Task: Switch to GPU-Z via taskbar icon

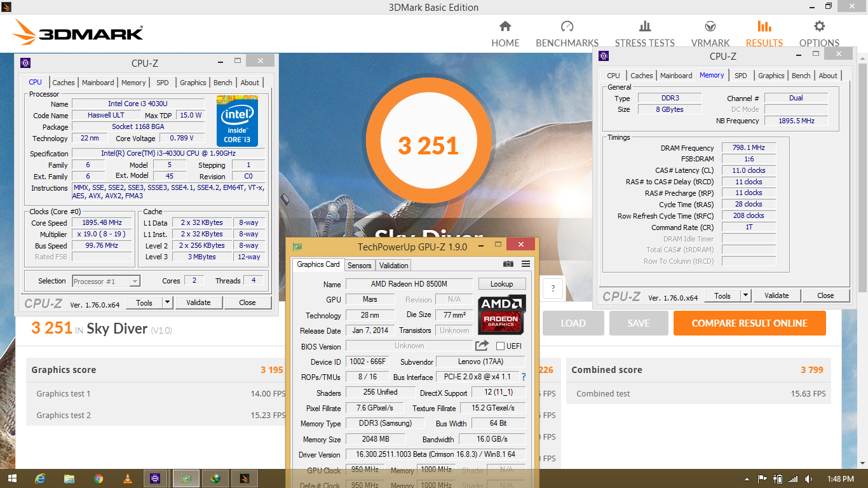Action: [186, 478]
